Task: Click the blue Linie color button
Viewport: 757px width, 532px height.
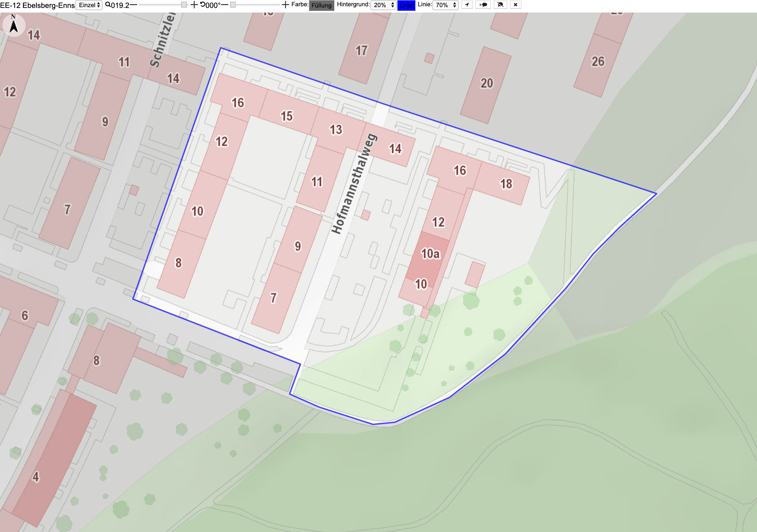Action: 406,5
